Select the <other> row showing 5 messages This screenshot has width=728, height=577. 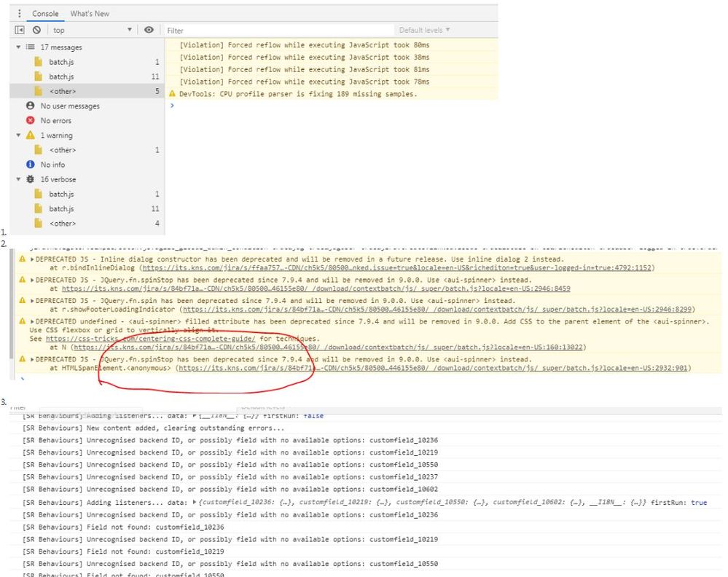87,91
